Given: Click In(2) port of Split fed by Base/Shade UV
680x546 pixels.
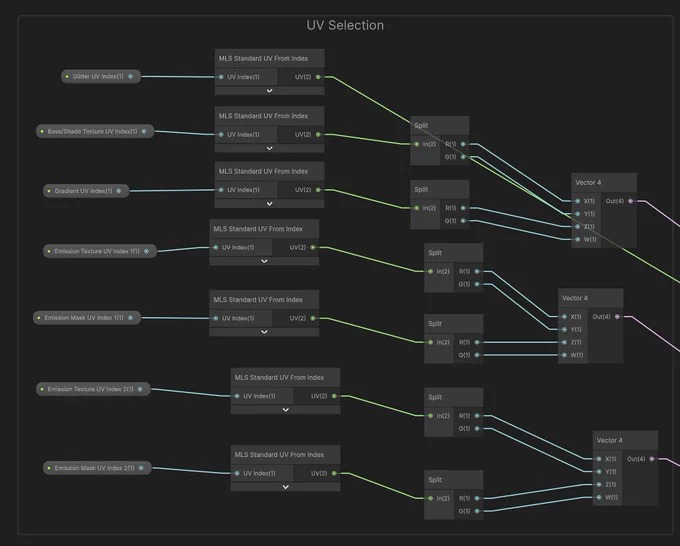Looking at the screenshot, I should 417,144.
